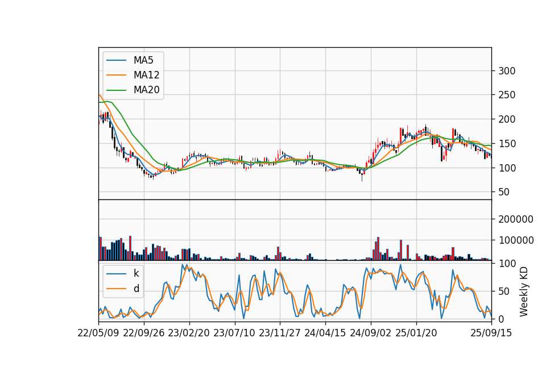Viewport: 546px width, 392px height.
Task: Click the MA12 legend label
Action: (x=146, y=75)
